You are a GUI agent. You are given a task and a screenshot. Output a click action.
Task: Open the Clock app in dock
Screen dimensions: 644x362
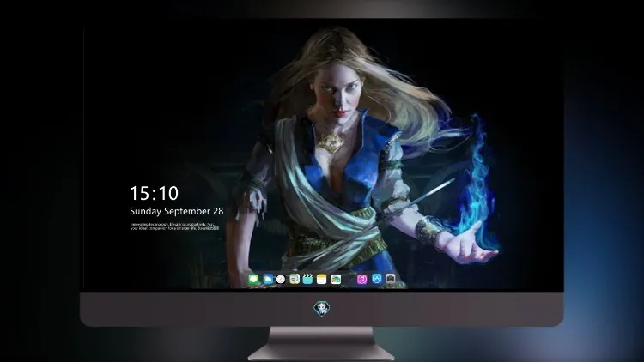tap(281, 280)
